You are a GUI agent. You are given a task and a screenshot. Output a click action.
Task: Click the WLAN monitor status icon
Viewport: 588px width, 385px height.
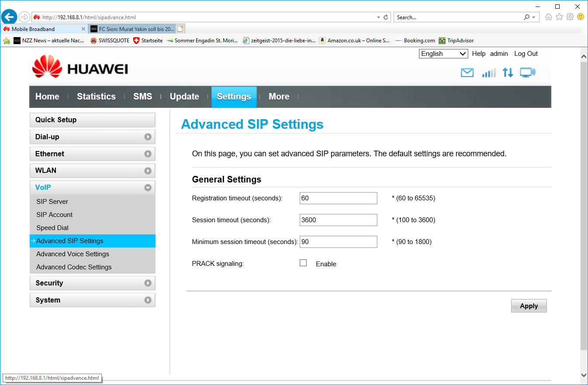[527, 73]
